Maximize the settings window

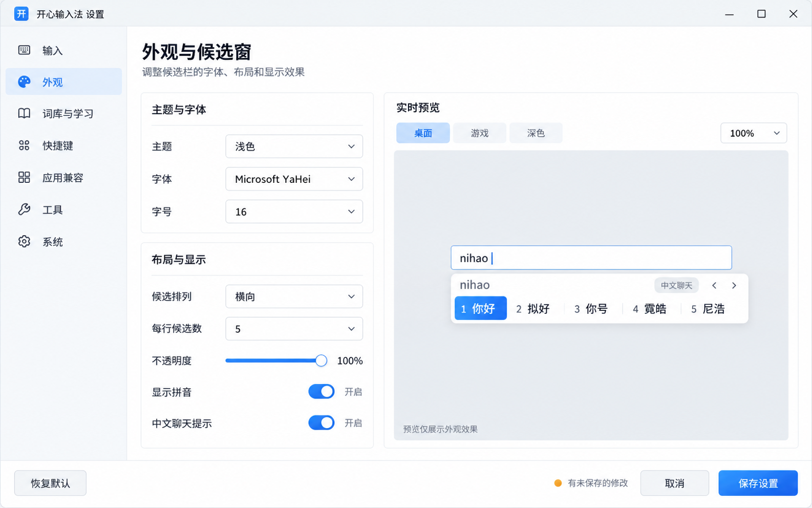coord(761,14)
